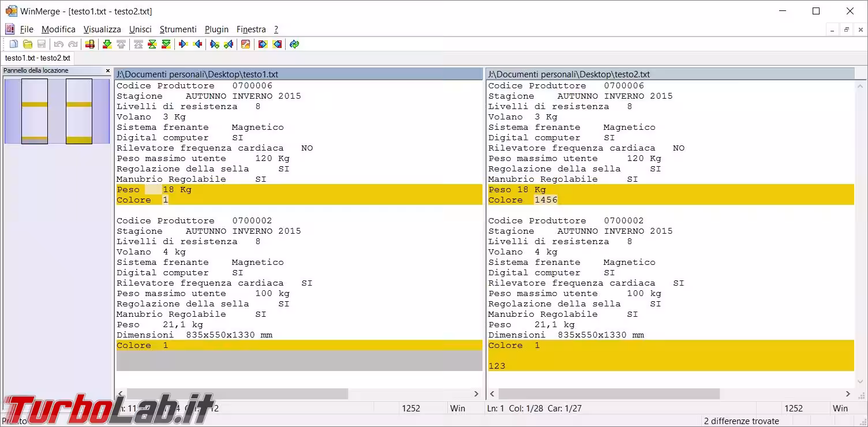Click the location pane diff overview thumbnail
This screenshot has height=427, width=868.
[x=57, y=111]
